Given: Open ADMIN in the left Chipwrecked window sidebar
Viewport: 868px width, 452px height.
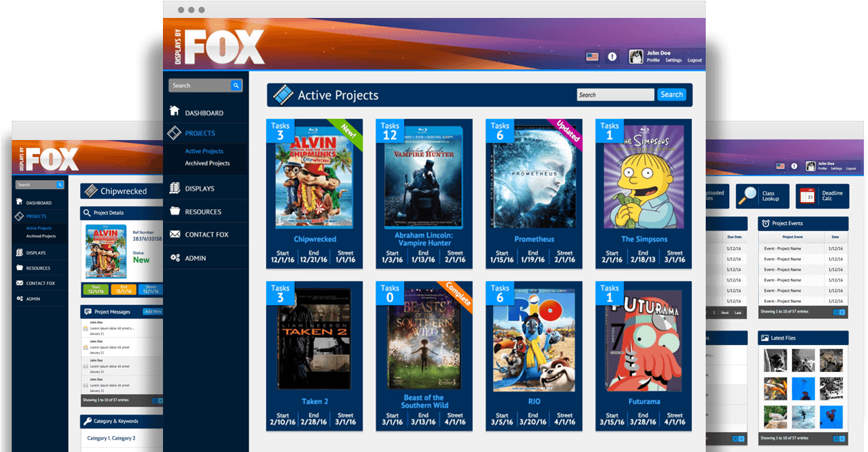Looking at the screenshot, I should [33, 299].
